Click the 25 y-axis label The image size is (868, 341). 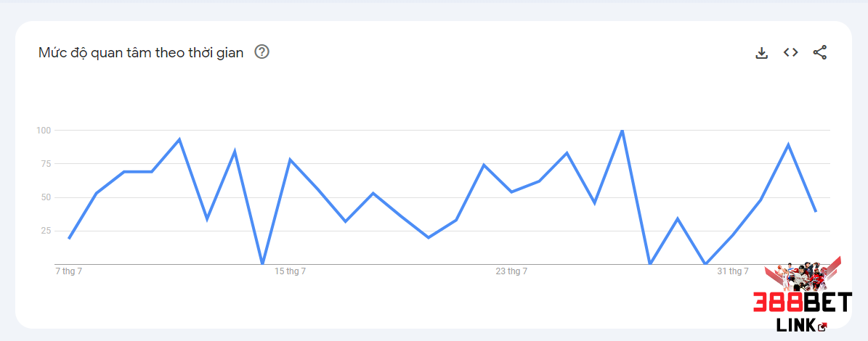click(45, 231)
